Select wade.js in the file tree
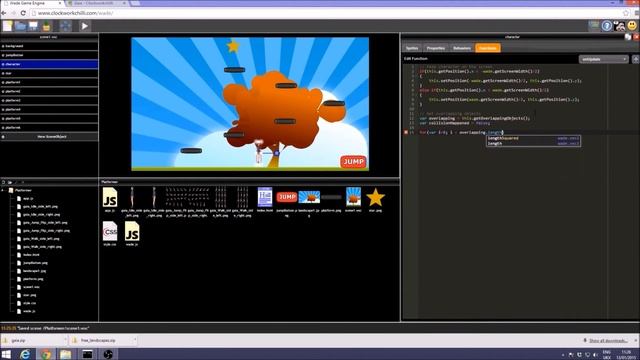This screenshot has height=360, width=640. click(29, 311)
